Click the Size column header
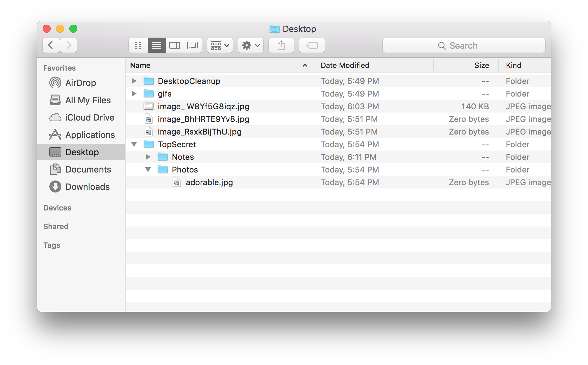 tap(482, 65)
